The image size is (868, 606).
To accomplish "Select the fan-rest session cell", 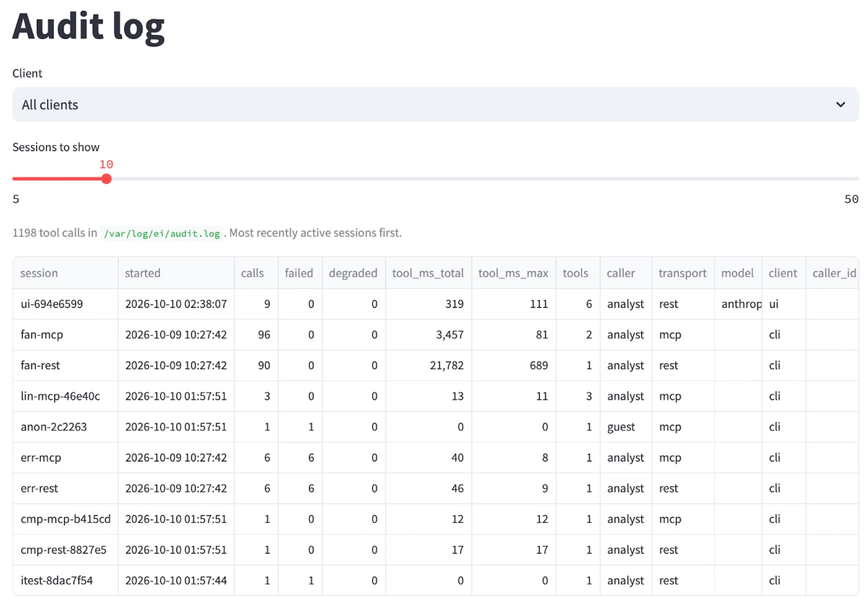I will coord(65,365).
